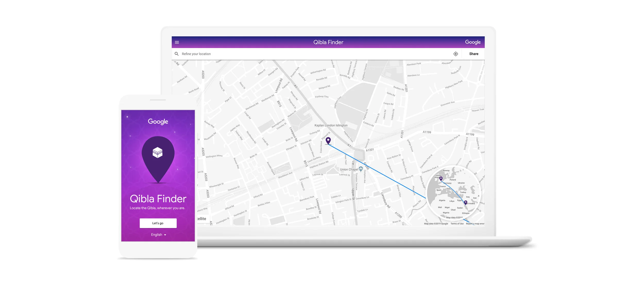
Task: Tap the Qibla Finder title on phone
Action: coord(158,199)
